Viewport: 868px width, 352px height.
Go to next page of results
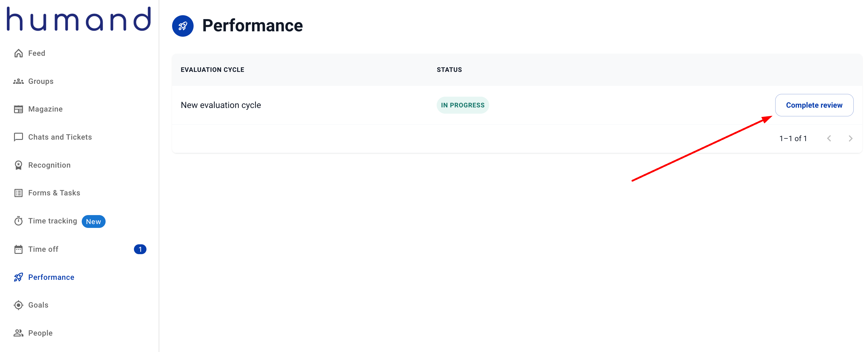click(x=850, y=138)
